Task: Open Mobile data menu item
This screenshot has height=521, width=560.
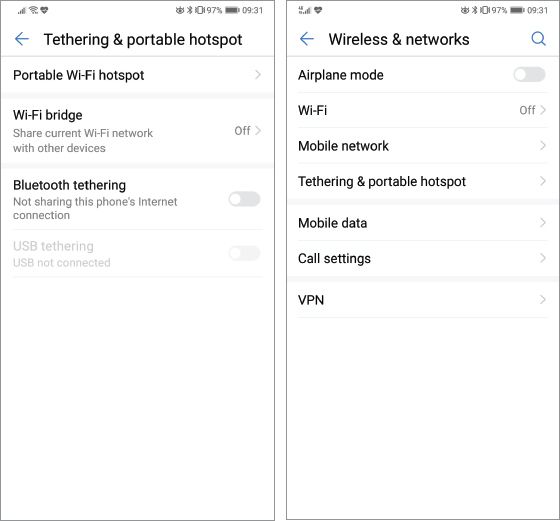Action: [x=422, y=223]
